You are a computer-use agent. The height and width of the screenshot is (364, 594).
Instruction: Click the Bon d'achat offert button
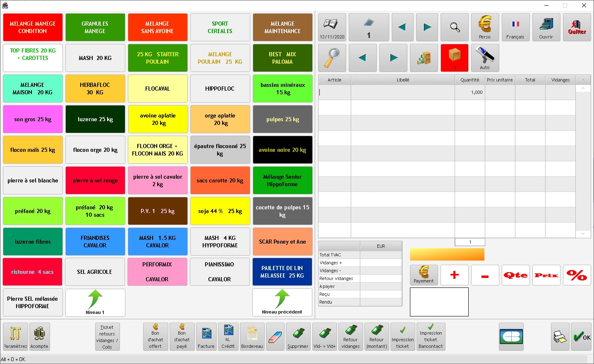click(156, 337)
